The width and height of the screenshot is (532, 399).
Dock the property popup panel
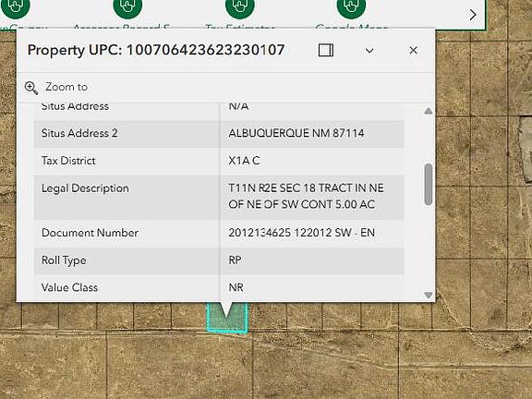coord(326,50)
